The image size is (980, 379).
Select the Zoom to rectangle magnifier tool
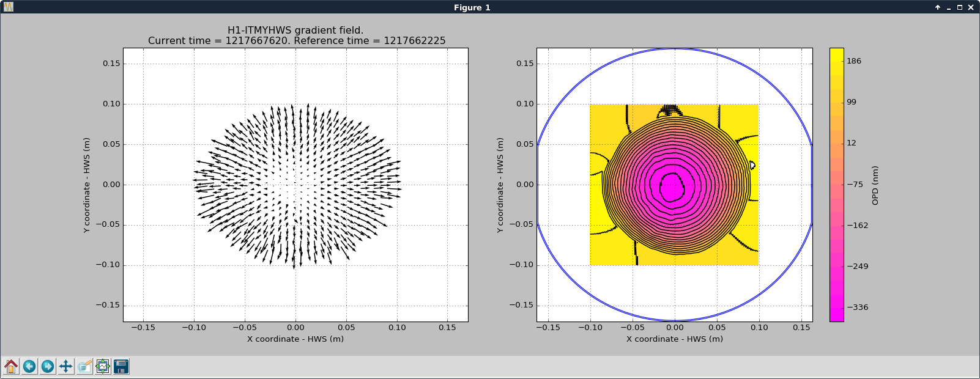84,366
